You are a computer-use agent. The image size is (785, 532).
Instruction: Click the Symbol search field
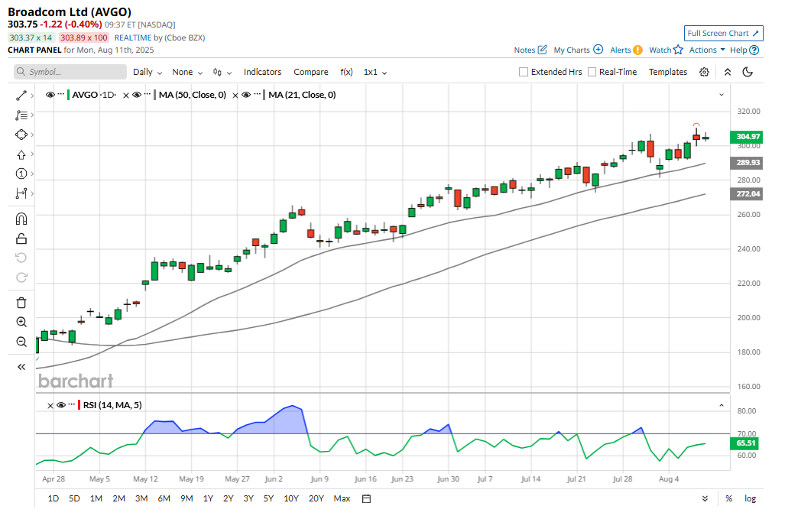(x=70, y=72)
